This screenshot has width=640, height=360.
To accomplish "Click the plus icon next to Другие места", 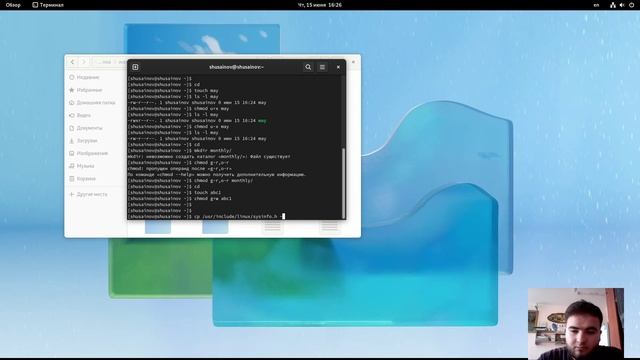I will [x=72, y=194].
